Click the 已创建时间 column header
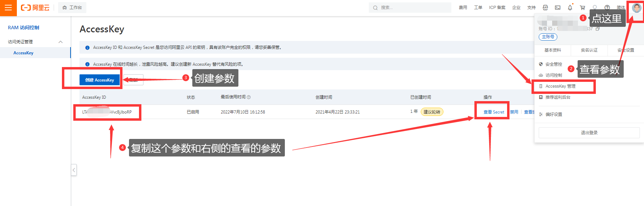This screenshot has width=644, height=206. pos(420,97)
